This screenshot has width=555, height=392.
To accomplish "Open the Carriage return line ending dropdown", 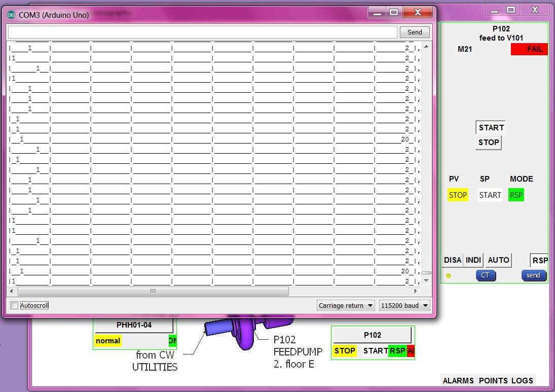I will pos(346,305).
